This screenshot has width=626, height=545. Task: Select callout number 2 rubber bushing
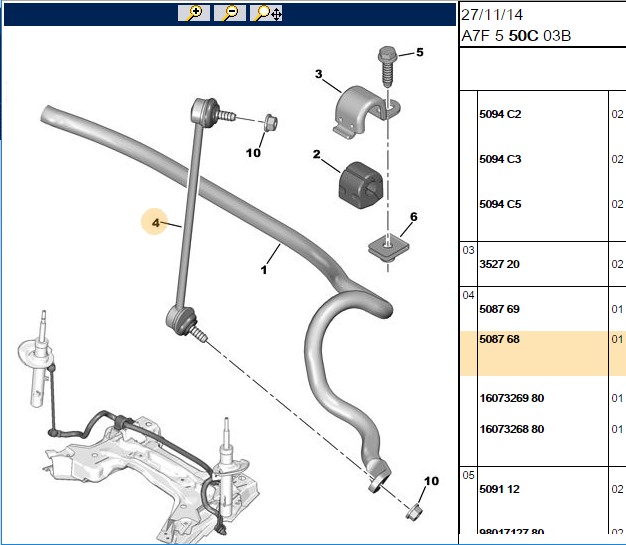317,154
